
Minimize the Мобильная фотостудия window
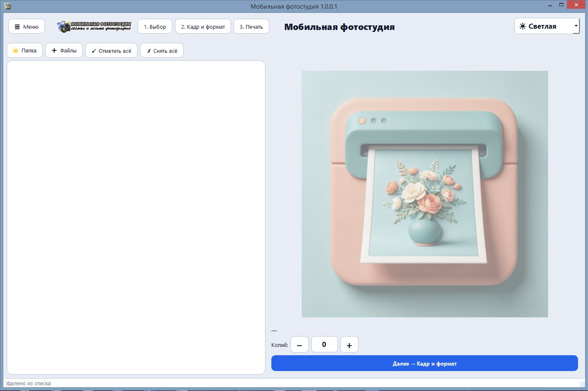pyautogui.click(x=550, y=5)
